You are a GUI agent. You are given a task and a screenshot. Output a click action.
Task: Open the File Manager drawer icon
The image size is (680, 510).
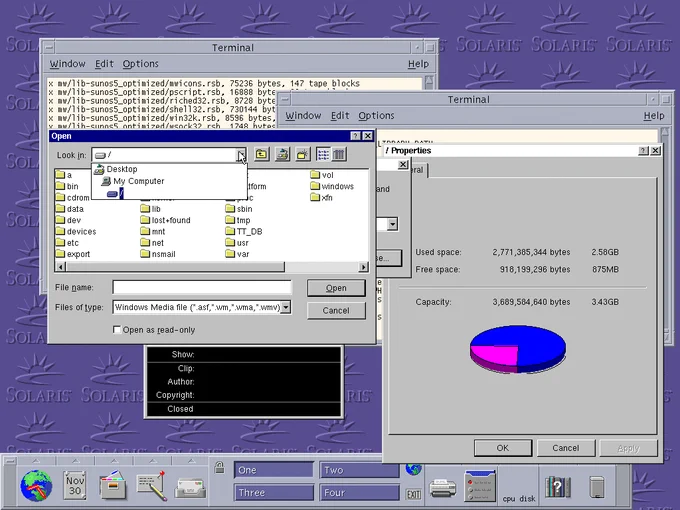tap(113, 485)
